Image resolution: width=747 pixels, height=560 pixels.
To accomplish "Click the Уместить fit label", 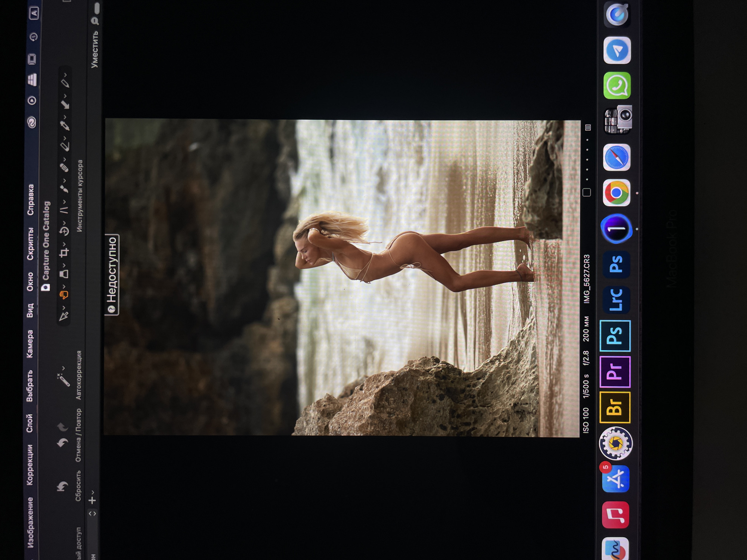I will [95, 49].
